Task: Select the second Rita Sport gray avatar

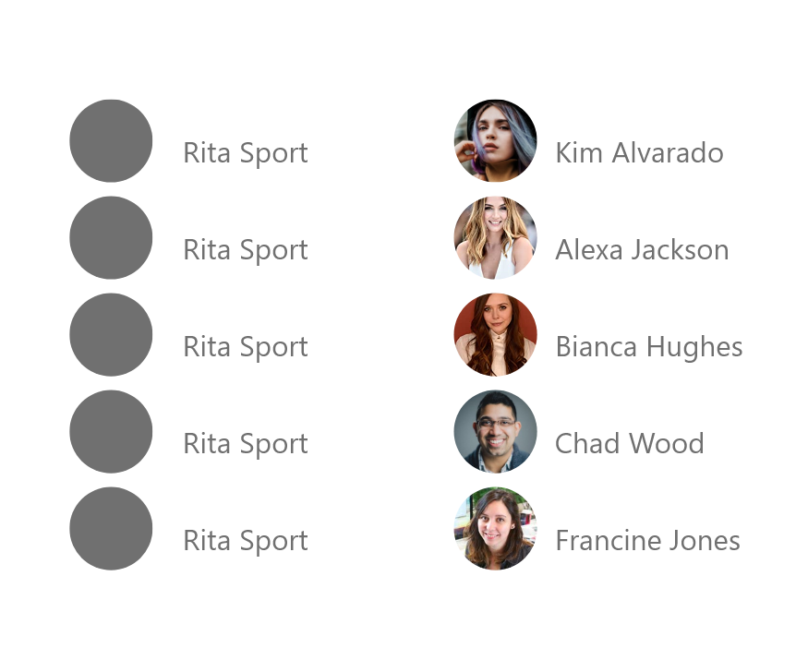Action: pos(111,237)
